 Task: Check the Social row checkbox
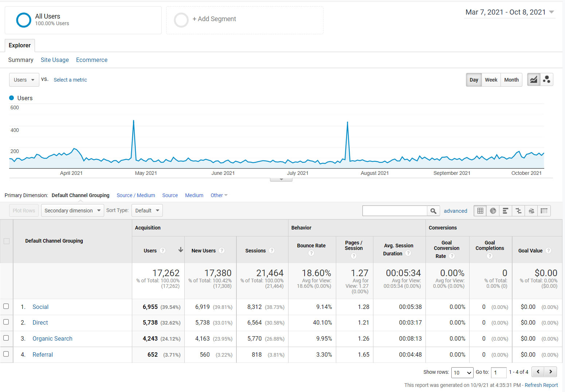coord(6,306)
